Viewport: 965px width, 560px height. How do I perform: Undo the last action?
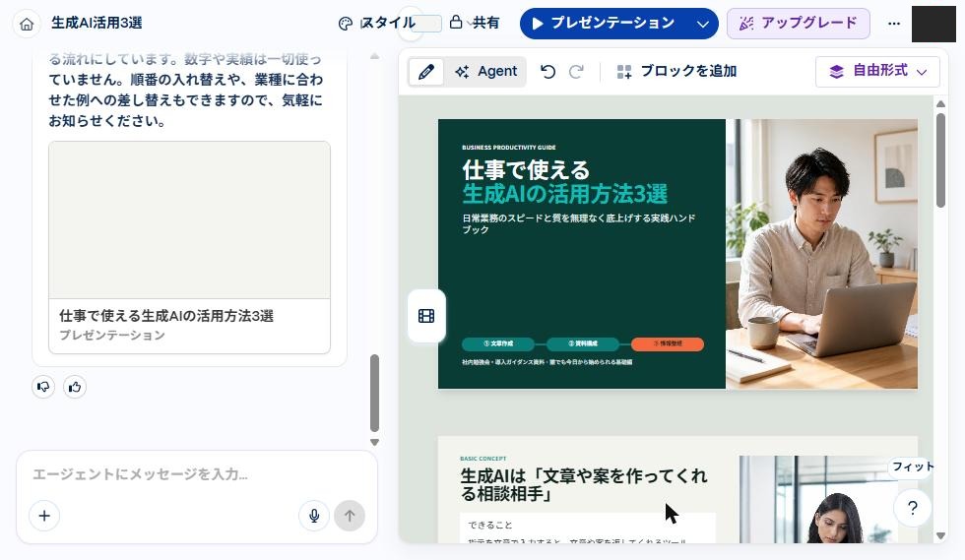click(547, 72)
